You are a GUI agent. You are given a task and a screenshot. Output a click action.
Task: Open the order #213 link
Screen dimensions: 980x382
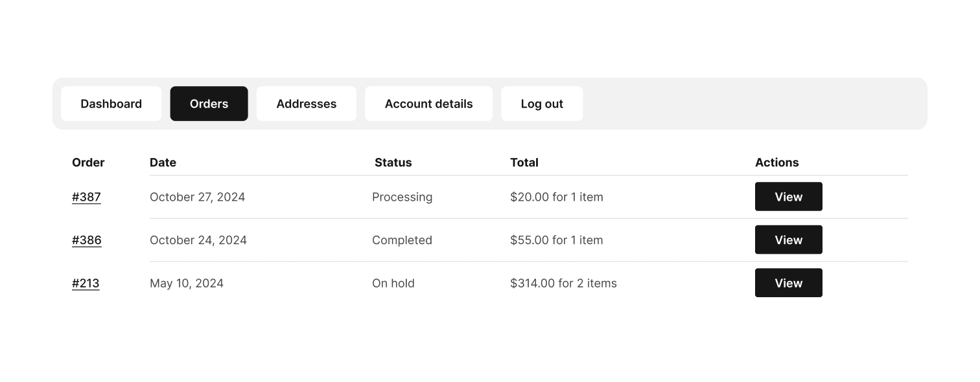click(86, 283)
